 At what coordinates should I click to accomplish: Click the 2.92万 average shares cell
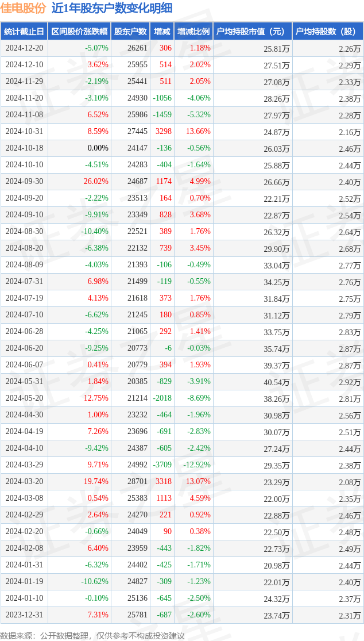click(350, 382)
